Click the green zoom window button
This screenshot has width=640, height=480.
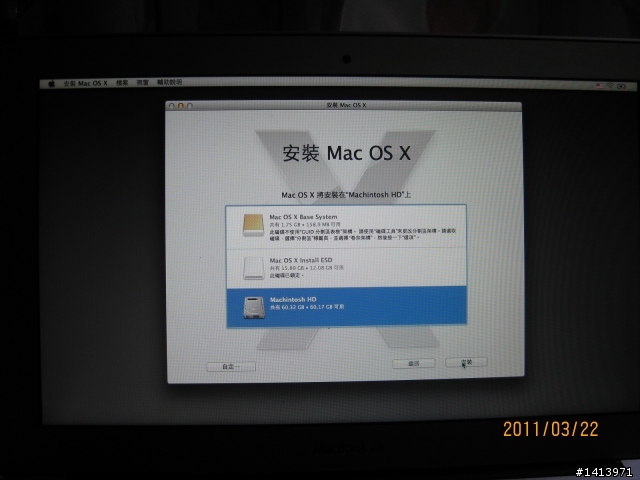pos(189,106)
